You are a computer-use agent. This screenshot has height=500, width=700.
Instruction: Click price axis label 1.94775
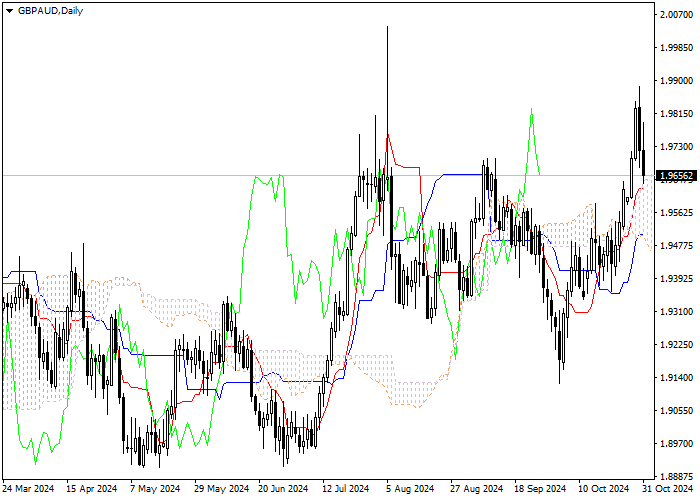tap(676, 246)
